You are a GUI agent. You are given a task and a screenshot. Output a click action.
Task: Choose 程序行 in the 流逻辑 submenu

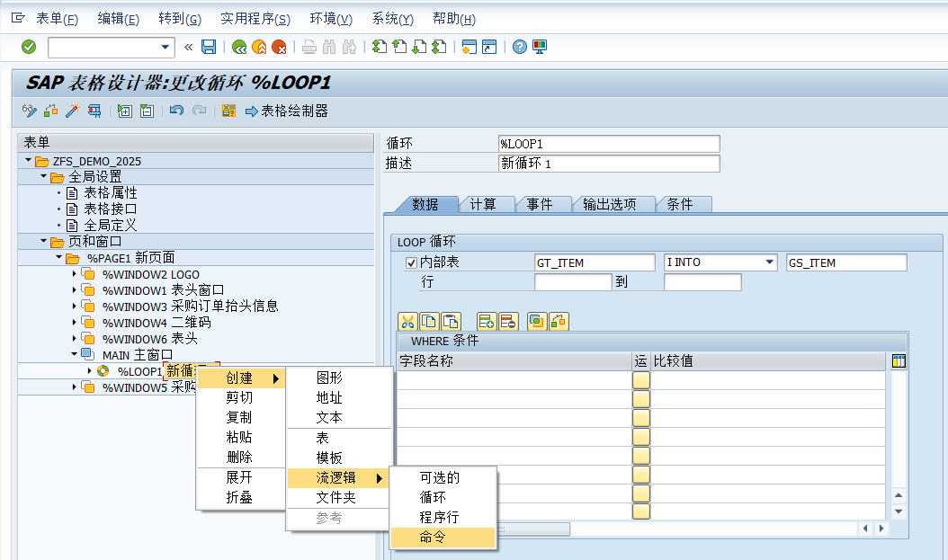point(443,517)
